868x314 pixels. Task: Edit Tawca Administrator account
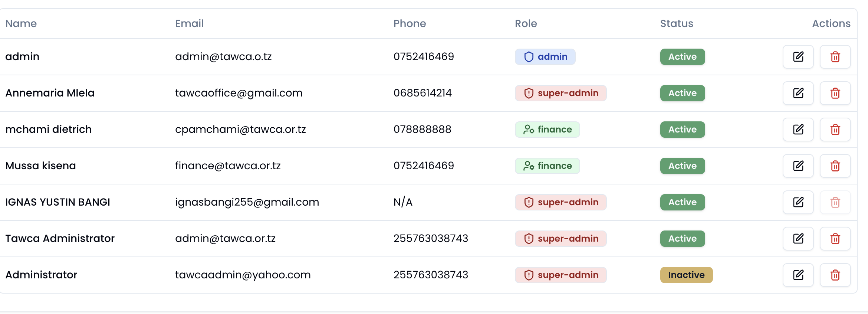tap(798, 239)
